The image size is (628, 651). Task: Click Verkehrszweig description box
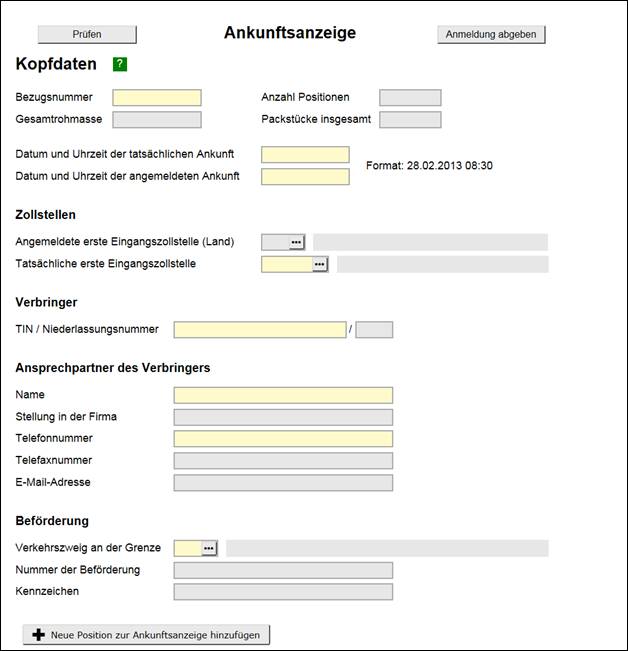[387, 548]
